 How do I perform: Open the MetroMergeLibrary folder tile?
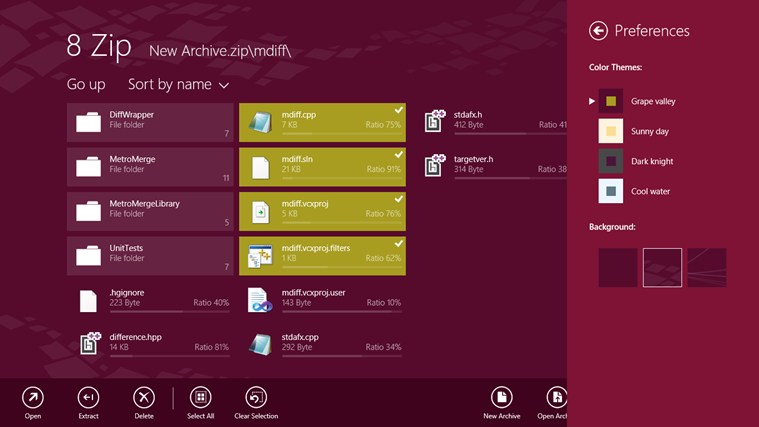tap(150, 212)
